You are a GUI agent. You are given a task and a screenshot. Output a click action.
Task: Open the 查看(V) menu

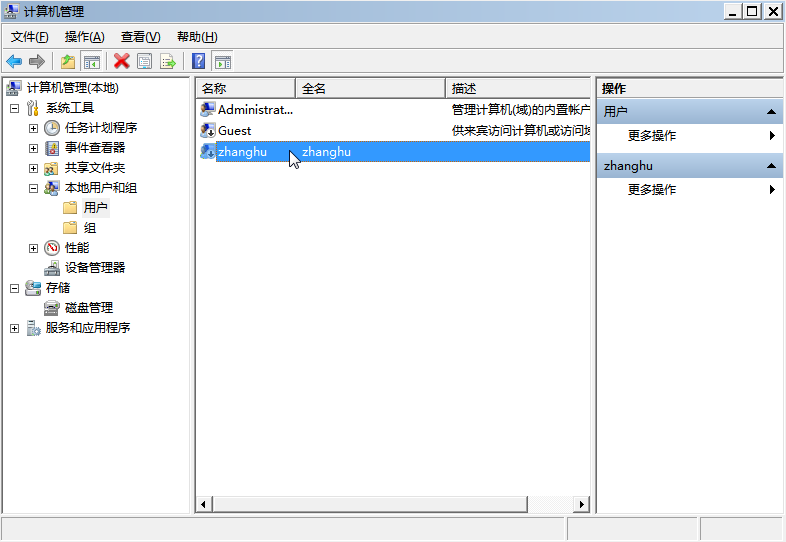tap(140, 37)
